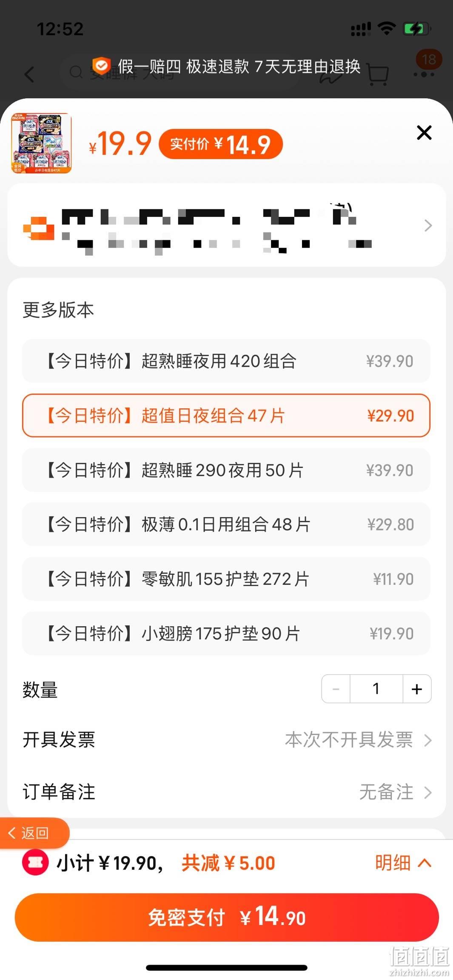The image size is (453, 980).
Task: Tap the search magnifier icon
Action: coord(76,72)
